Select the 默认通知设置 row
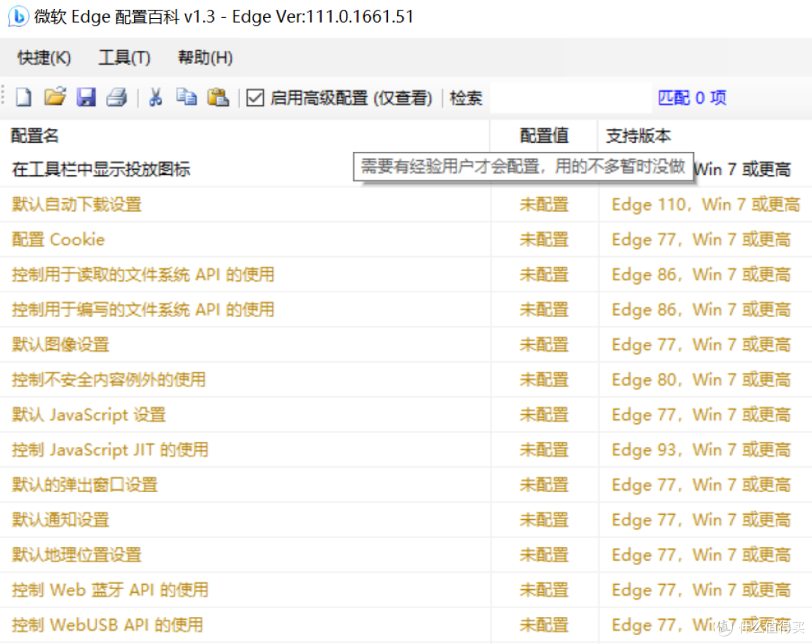The image size is (812, 644). coord(406,520)
